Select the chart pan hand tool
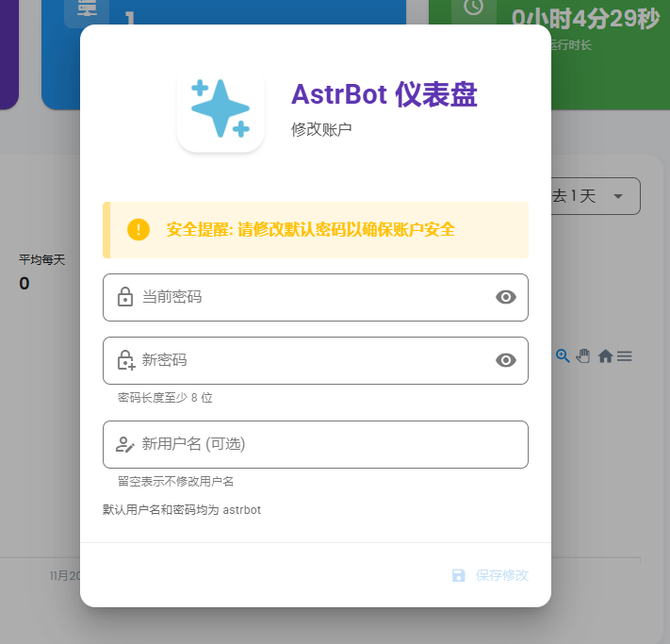Screen dimensions: 670x644 [x=583, y=355]
